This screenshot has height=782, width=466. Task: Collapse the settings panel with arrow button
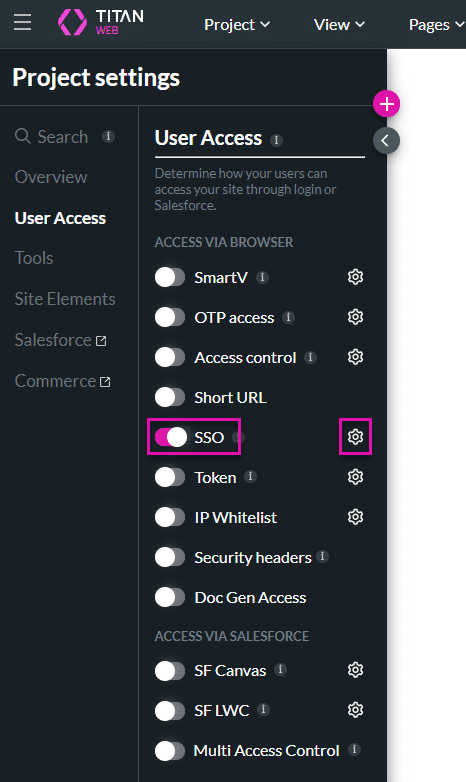point(386,141)
